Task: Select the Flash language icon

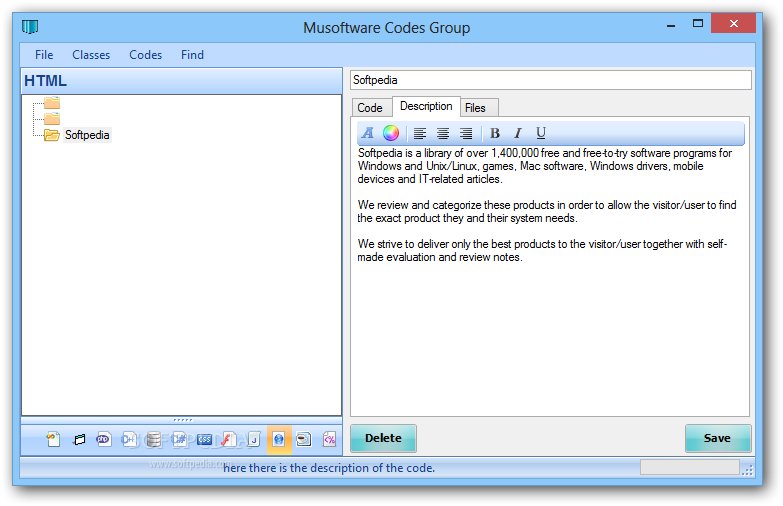Action: (229, 440)
